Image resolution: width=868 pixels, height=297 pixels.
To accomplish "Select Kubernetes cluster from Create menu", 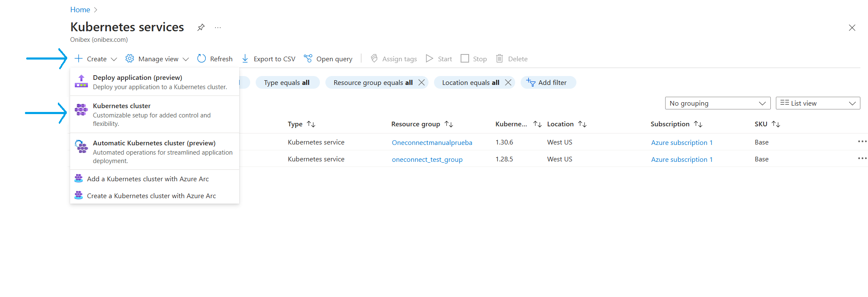I will click(122, 106).
